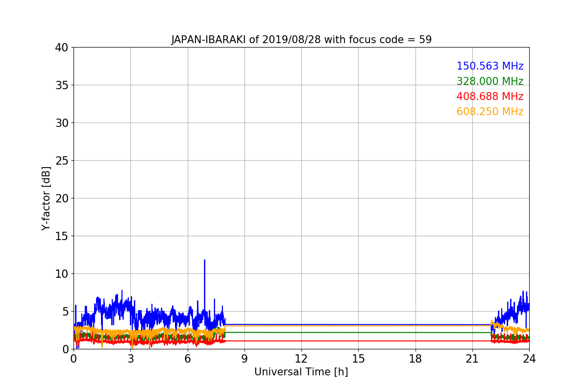Select the green 328.000 MHz legend label
This screenshot has width=588, height=392.
point(490,81)
